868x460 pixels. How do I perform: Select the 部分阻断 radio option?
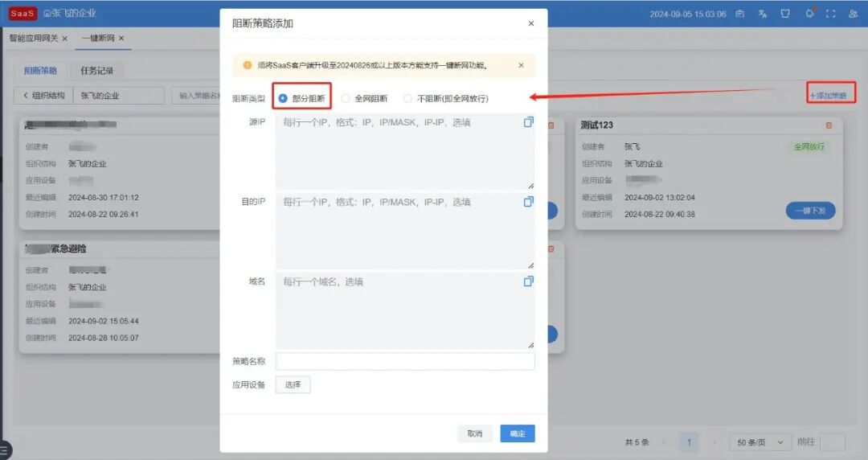coord(302,98)
